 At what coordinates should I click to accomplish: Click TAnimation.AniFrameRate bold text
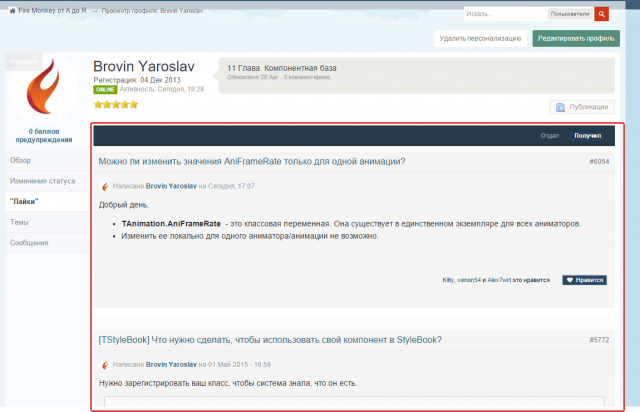pyautogui.click(x=171, y=224)
